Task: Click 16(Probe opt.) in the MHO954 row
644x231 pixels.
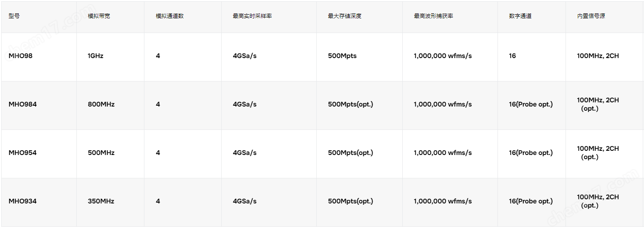Action: tap(530, 153)
